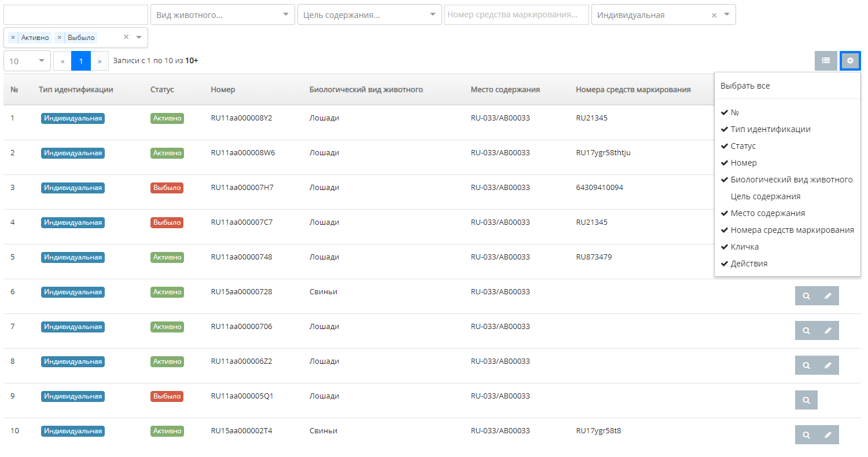The width and height of the screenshot is (868, 457).
Task: Remove the Выбыло status filter tag
Action: point(59,38)
